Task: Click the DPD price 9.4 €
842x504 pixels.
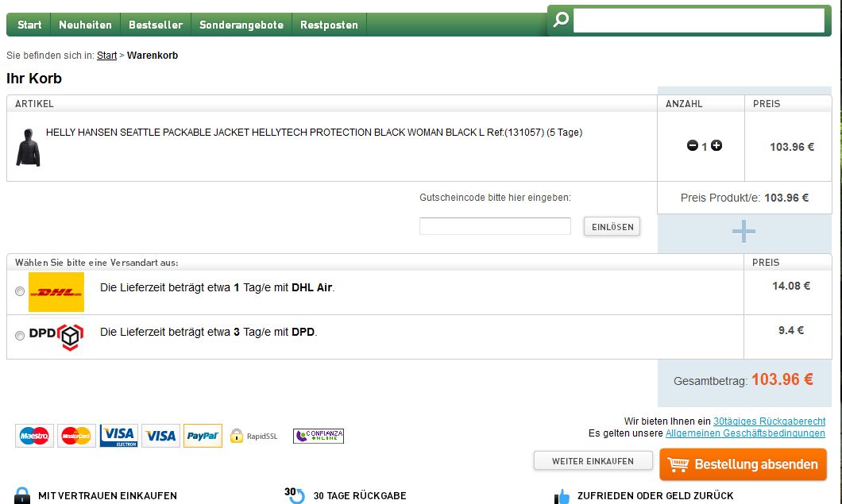Action: tap(791, 331)
